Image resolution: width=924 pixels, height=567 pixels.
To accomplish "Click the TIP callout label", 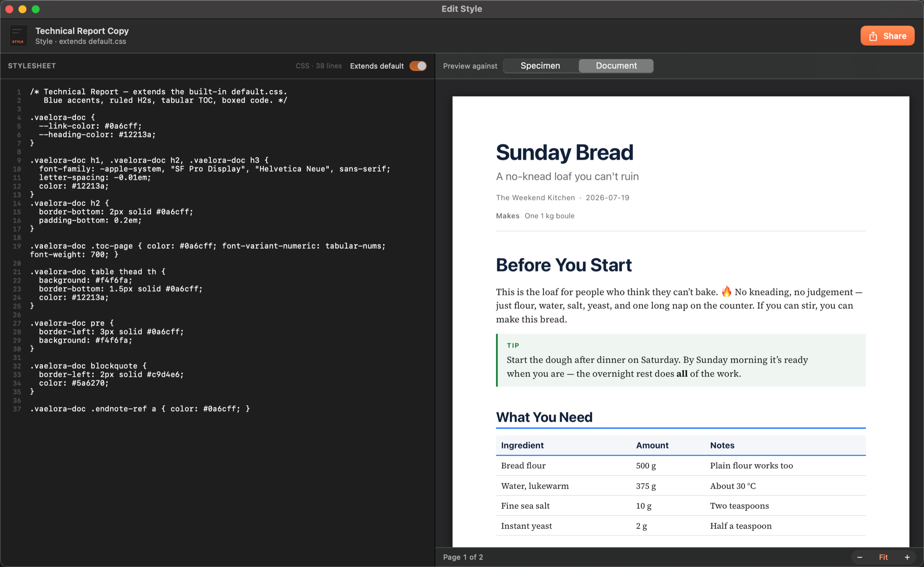I will click(x=513, y=345).
